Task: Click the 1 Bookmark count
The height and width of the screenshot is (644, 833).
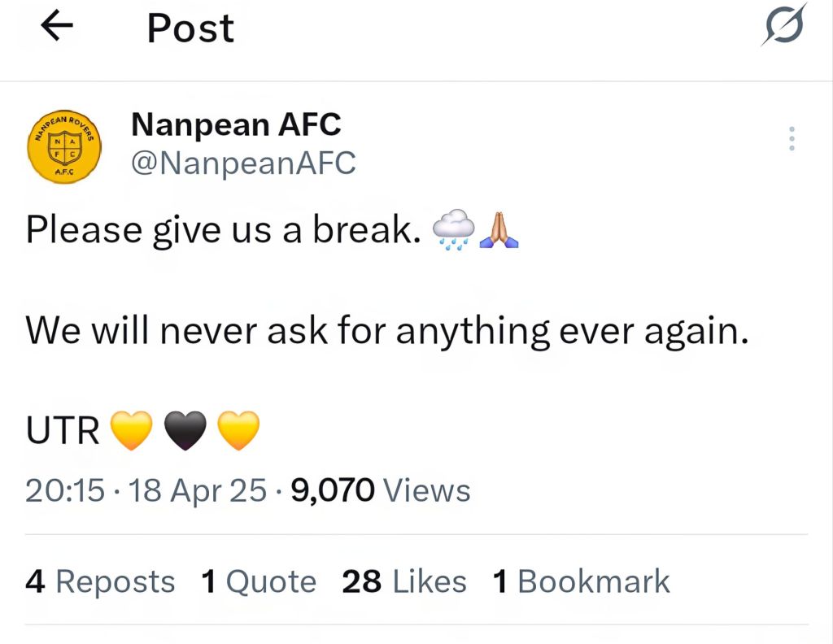Action: [581, 581]
